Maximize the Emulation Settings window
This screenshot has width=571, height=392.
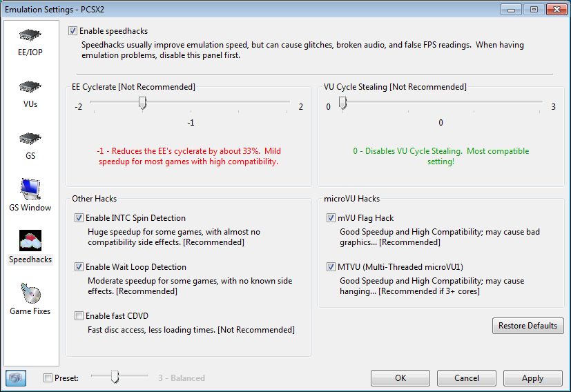[x=534, y=9]
